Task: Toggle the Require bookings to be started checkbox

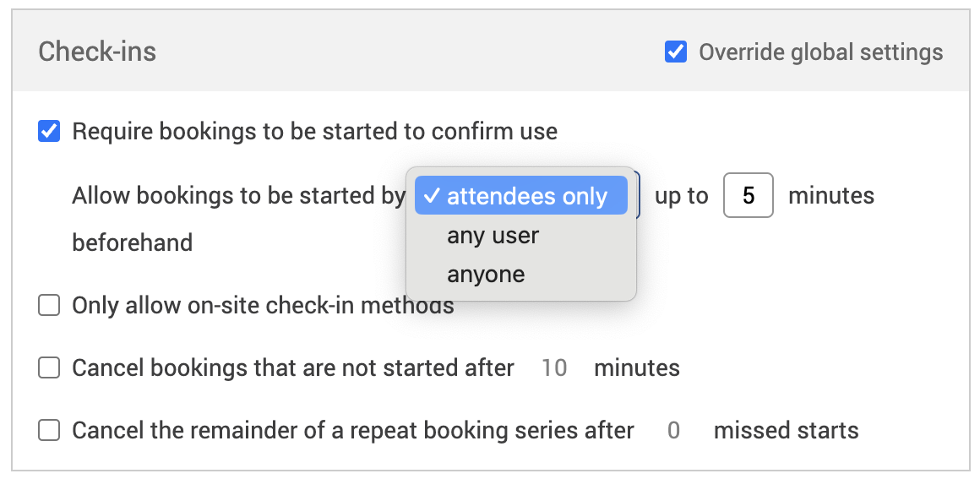Action: click(50, 132)
